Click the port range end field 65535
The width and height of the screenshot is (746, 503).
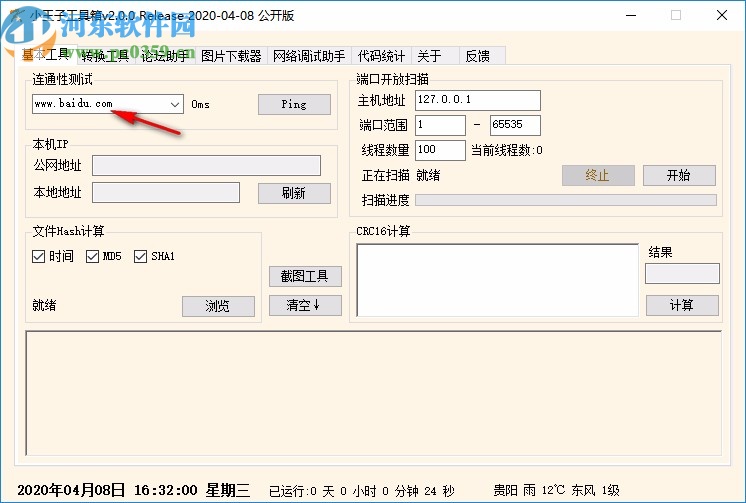pos(515,125)
